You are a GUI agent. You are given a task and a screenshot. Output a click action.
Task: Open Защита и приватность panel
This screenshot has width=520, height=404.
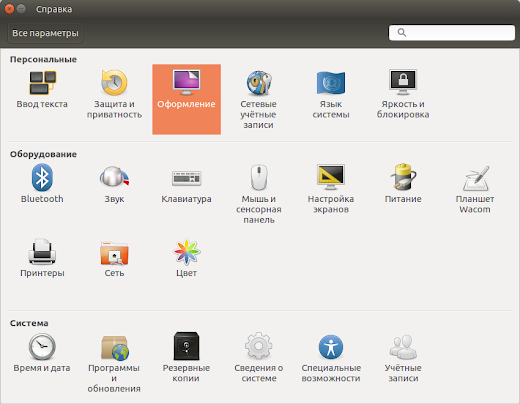tap(114, 94)
